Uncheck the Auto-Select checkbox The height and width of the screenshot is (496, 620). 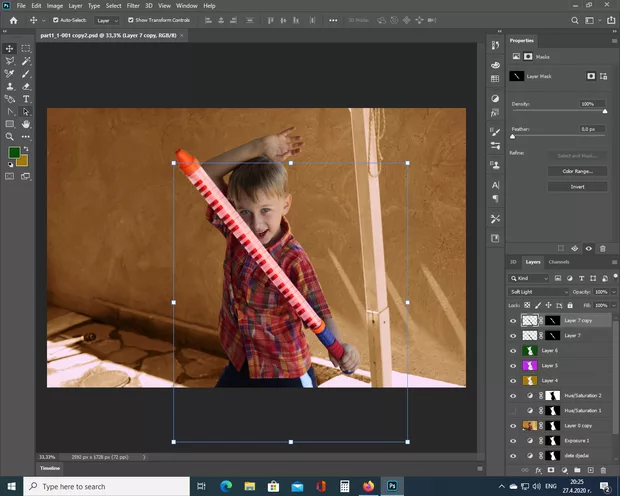point(55,20)
